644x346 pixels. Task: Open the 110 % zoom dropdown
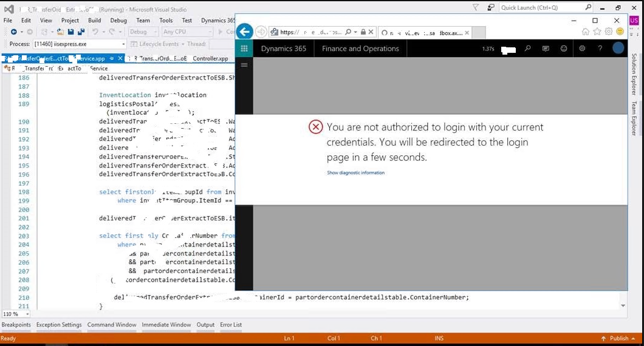click(16, 314)
